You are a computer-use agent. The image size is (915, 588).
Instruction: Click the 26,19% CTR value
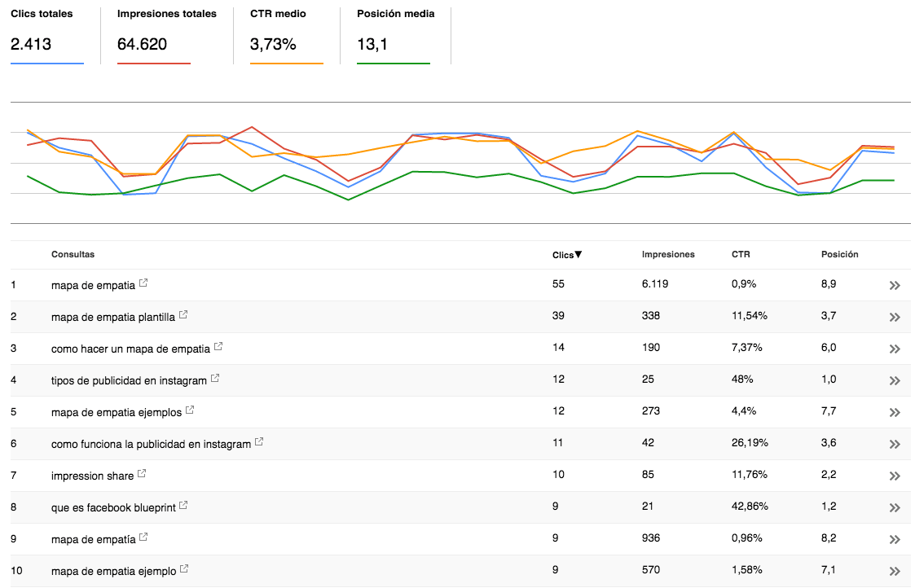(x=750, y=443)
